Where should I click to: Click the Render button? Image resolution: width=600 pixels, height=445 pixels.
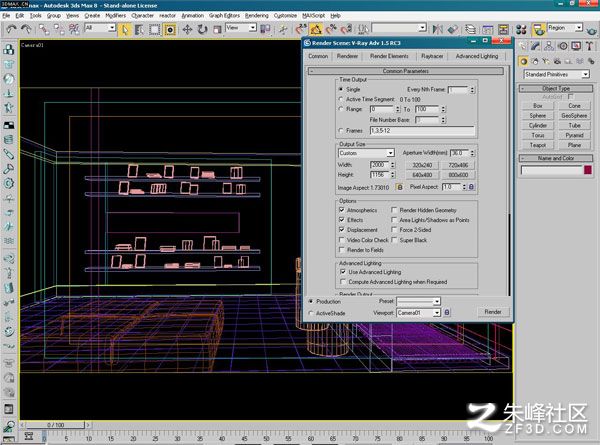493,312
